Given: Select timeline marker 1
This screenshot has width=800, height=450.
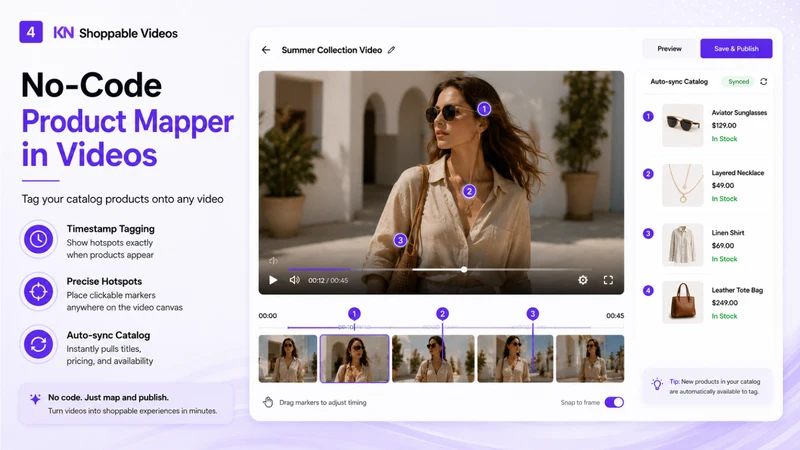Looking at the screenshot, I should click(x=354, y=314).
